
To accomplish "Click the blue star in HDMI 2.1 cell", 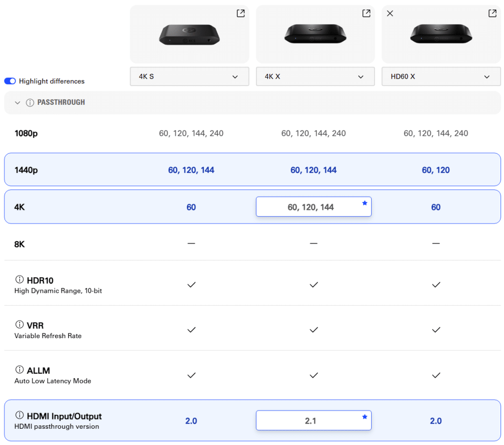I will point(365,416).
